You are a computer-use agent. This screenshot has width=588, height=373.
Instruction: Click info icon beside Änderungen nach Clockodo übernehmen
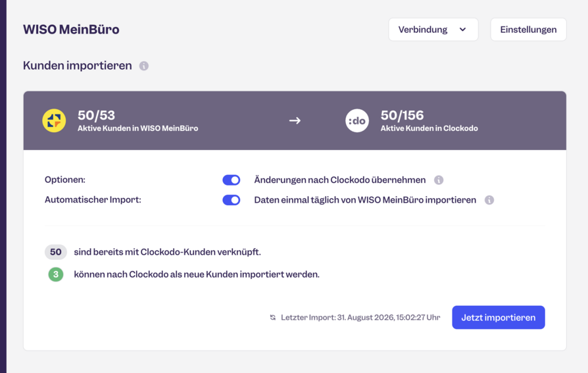pos(439,180)
